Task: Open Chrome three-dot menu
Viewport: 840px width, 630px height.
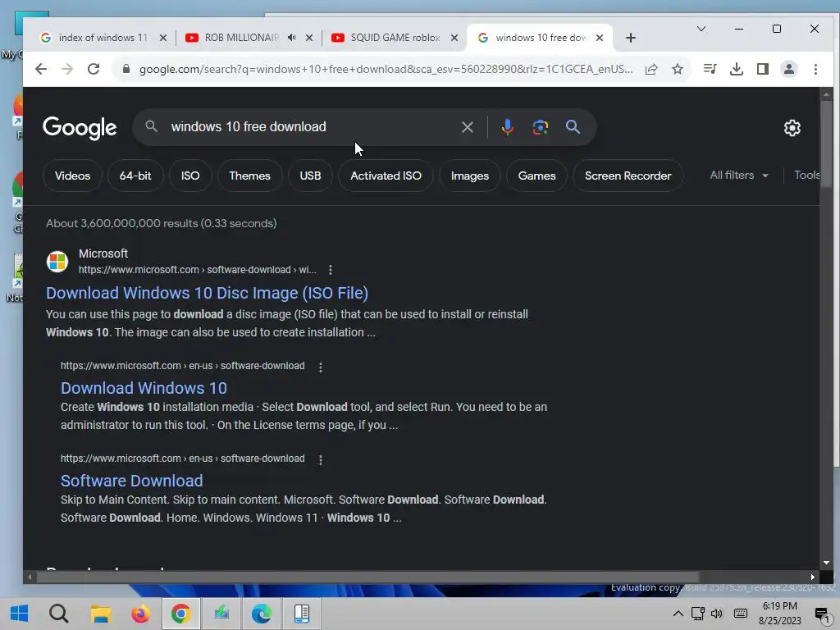Action: point(815,69)
